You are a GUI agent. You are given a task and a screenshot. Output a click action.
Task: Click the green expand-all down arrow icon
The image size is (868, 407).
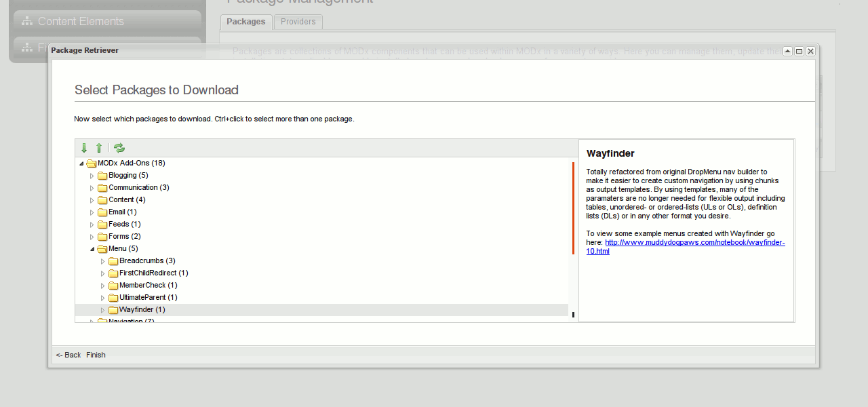(x=84, y=148)
